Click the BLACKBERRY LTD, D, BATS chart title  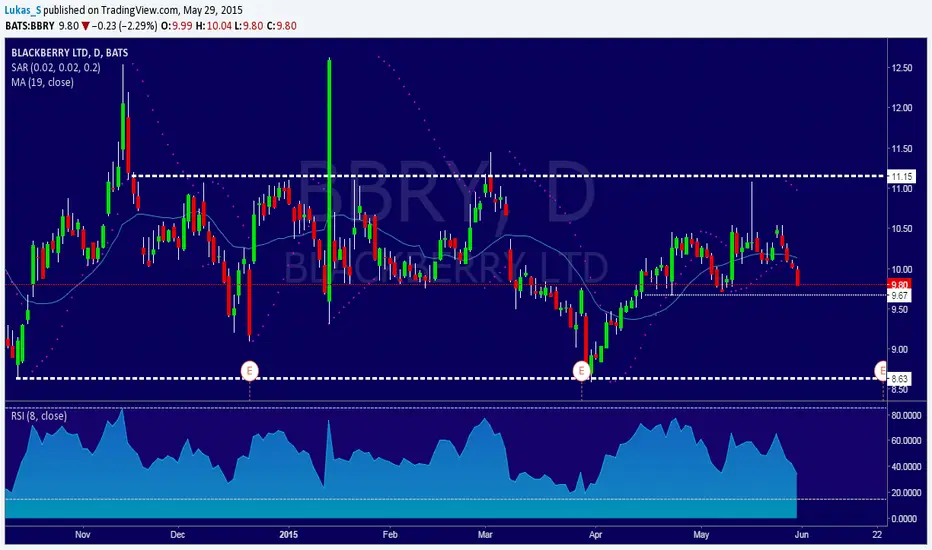70,53
